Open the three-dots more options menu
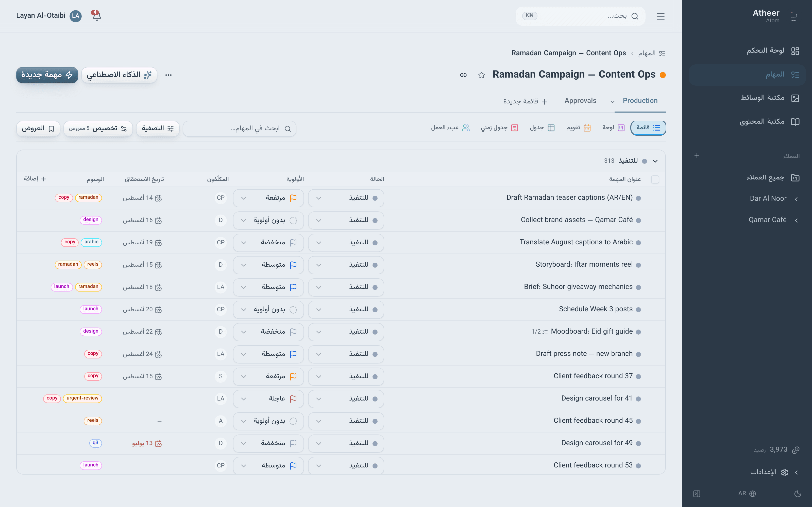This screenshot has height=507, width=812. pyautogui.click(x=168, y=75)
